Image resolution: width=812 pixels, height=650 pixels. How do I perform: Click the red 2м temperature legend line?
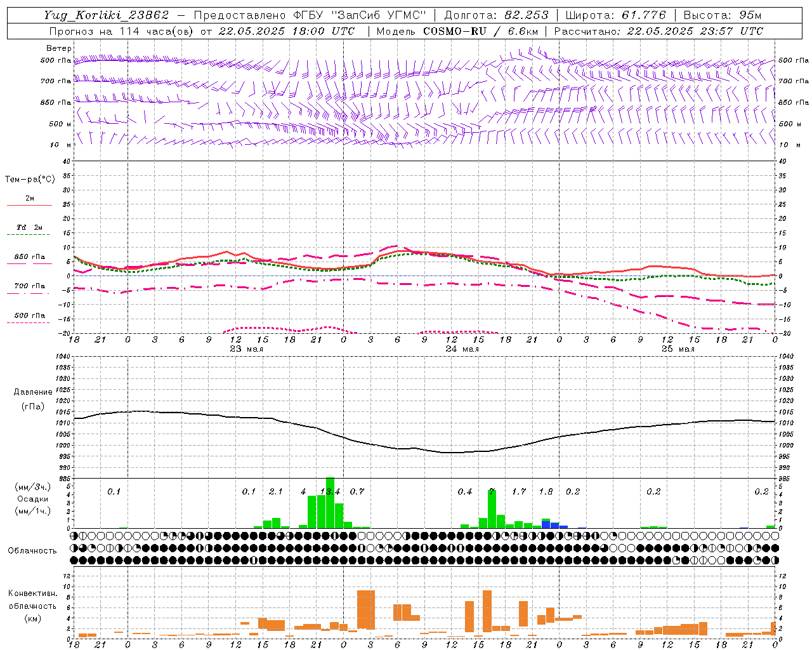tap(29, 205)
